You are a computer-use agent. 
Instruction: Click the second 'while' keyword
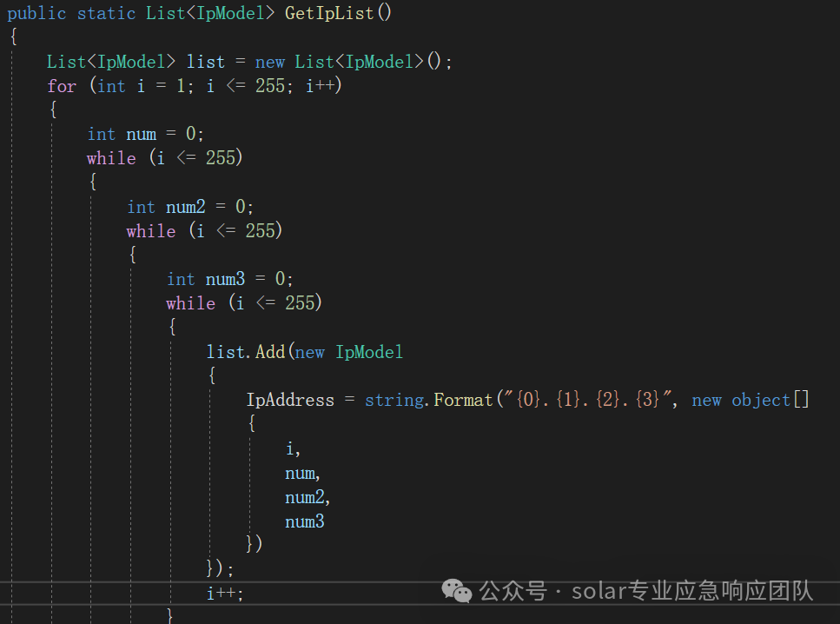click(x=151, y=231)
